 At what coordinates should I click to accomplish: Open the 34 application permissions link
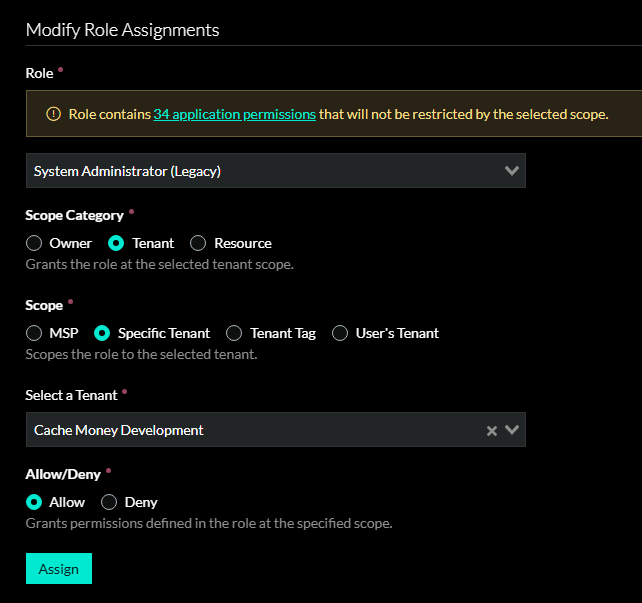pyautogui.click(x=234, y=114)
